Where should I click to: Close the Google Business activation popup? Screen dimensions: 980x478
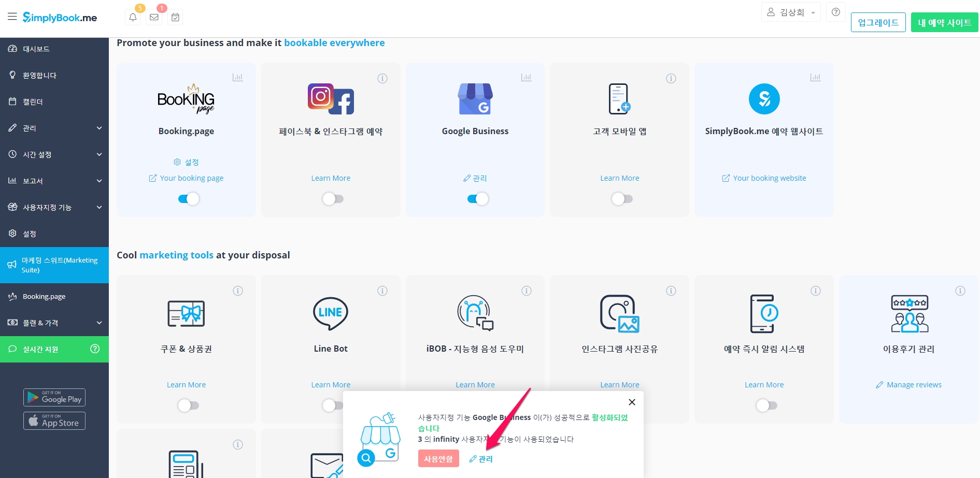point(632,402)
